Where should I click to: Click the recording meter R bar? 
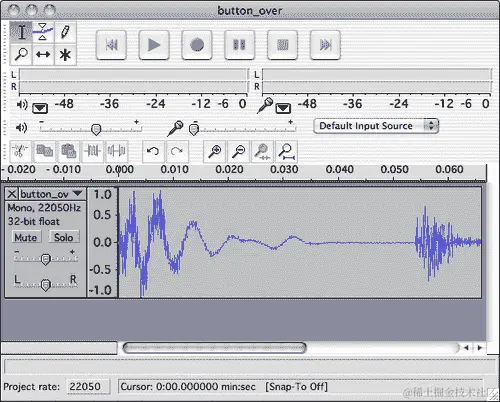[377, 87]
